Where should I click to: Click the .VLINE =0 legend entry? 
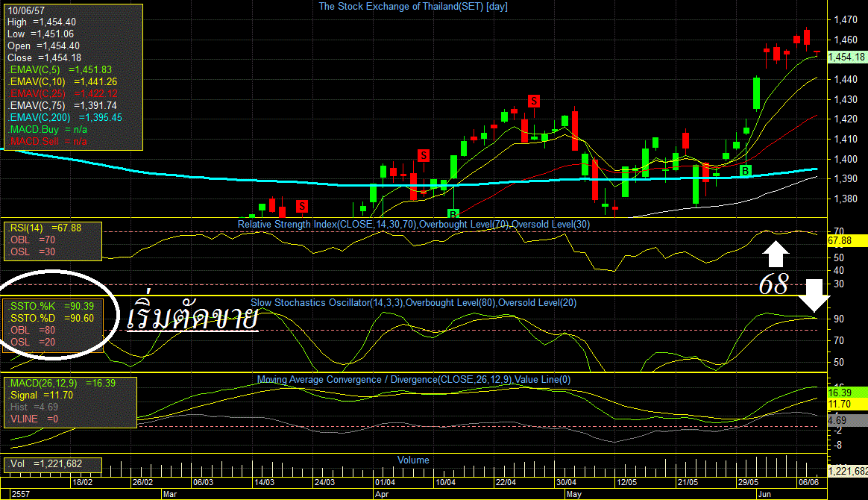click(34, 419)
